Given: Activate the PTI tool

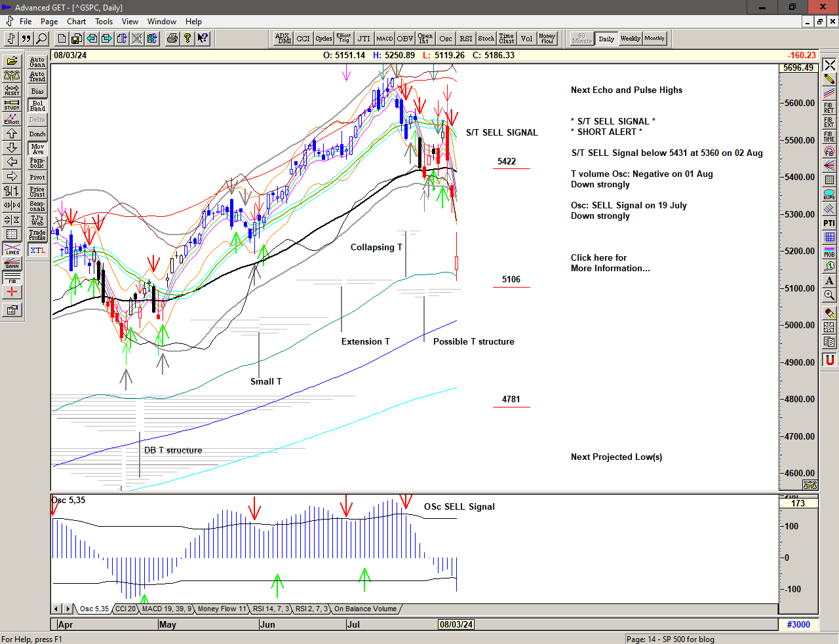Looking at the screenshot, I should (x=829, y=223).
